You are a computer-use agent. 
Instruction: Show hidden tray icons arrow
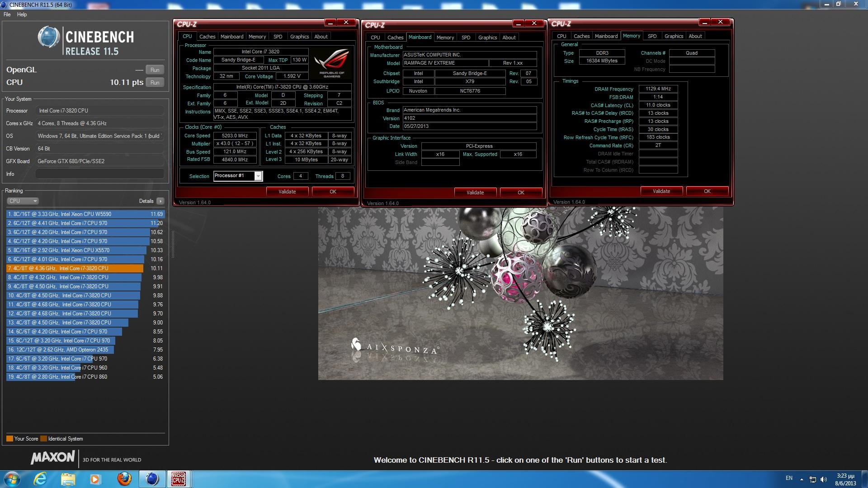[x=802, y=479]
